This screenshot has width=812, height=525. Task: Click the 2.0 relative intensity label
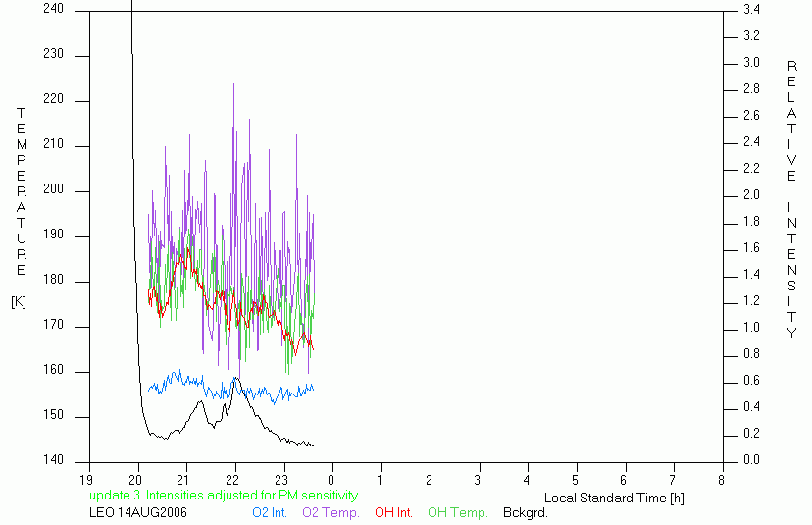(751, 195)
